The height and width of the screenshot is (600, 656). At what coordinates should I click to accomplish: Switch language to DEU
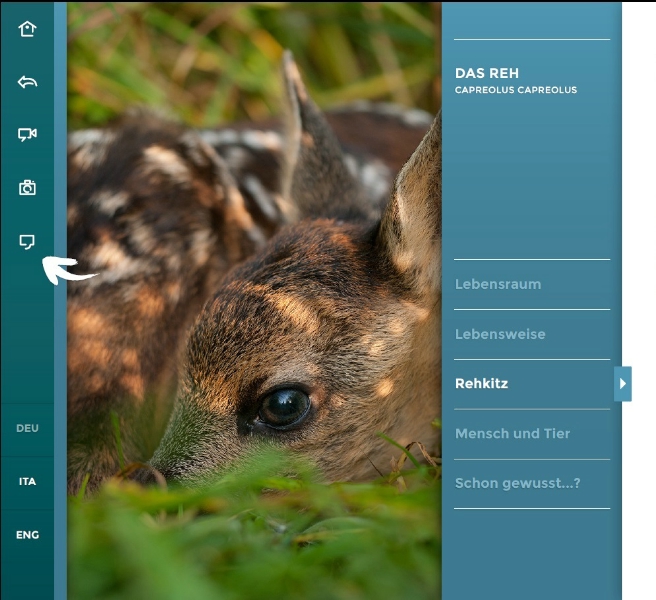pyautogui.click(x=27, y=428)
